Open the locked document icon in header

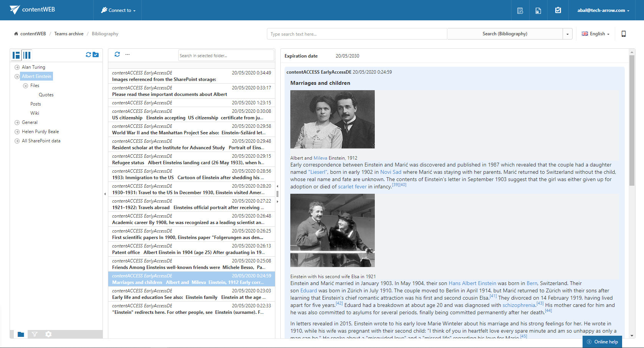538,11
